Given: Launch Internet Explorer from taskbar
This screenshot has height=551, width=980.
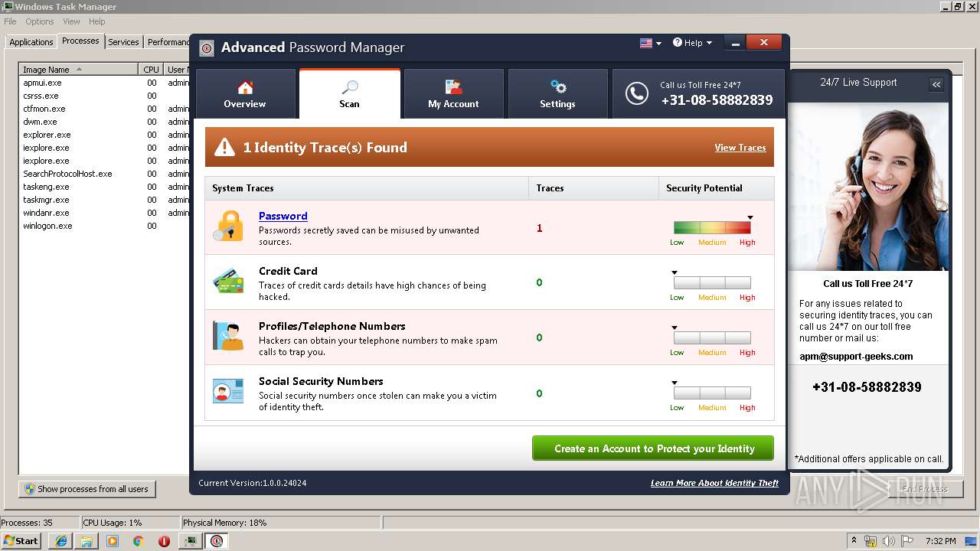Looking at the screenshot, I should pos(60,541).
